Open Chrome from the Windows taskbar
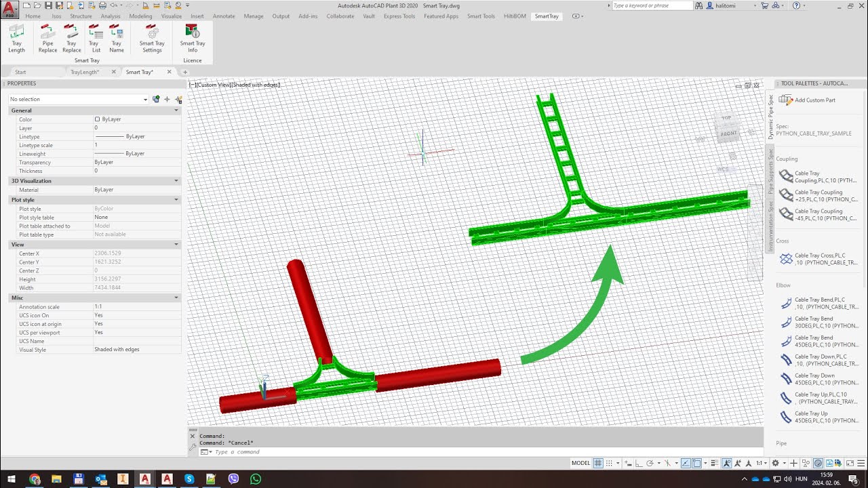This screenshot has width=868, height=488. [x=34, y=479]
